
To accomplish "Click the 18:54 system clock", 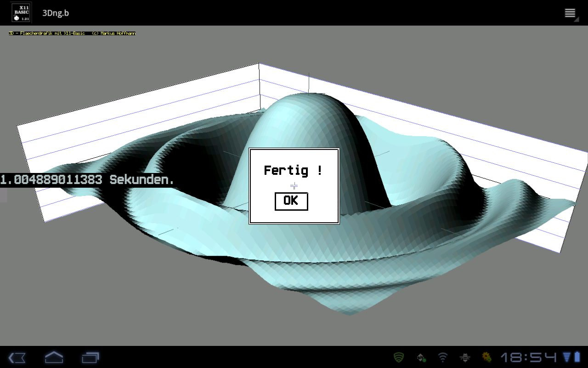I will pos(528,357).
